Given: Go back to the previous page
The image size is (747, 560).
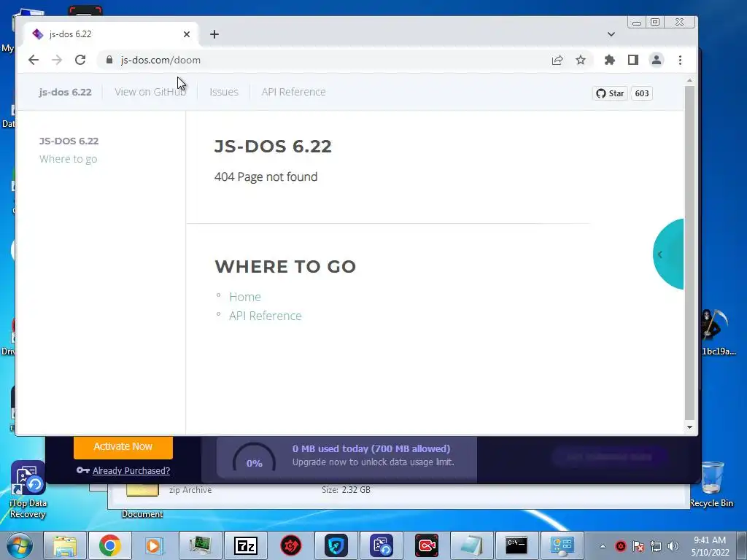Looking at the screenshot, I should [x=34, y=60].
